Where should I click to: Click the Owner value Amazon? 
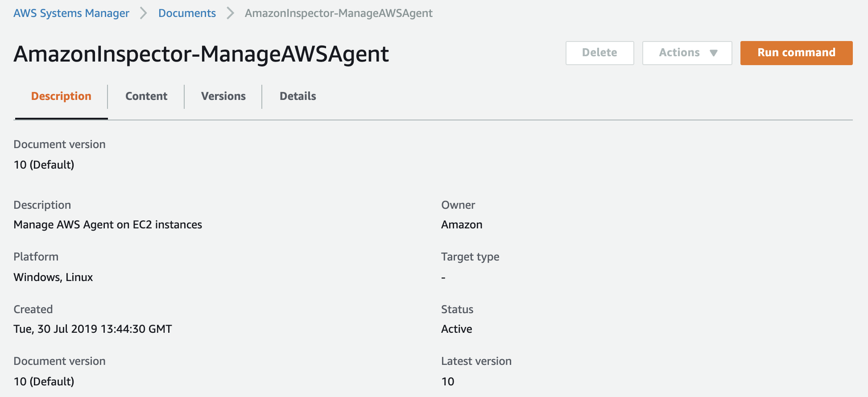click(462, 225)
